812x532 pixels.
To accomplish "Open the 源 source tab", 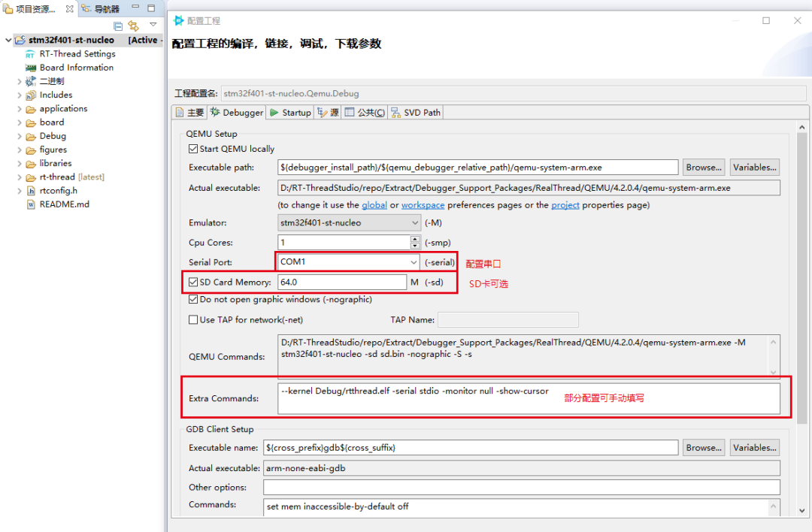I will coord(328,112).
